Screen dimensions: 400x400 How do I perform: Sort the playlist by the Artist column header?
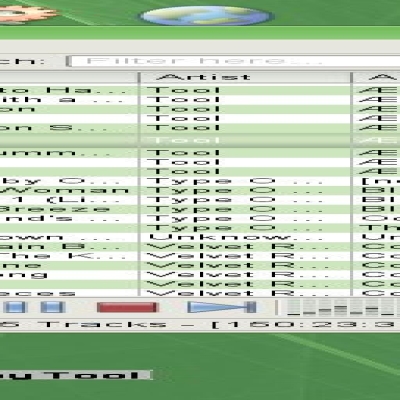(245, 77)
